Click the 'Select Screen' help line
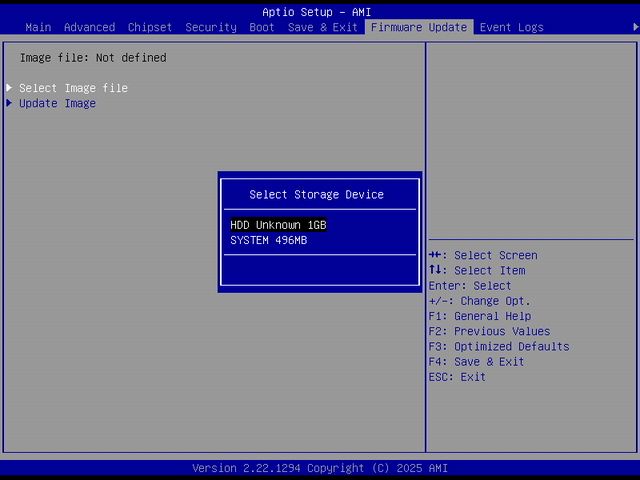 (483, 256)
